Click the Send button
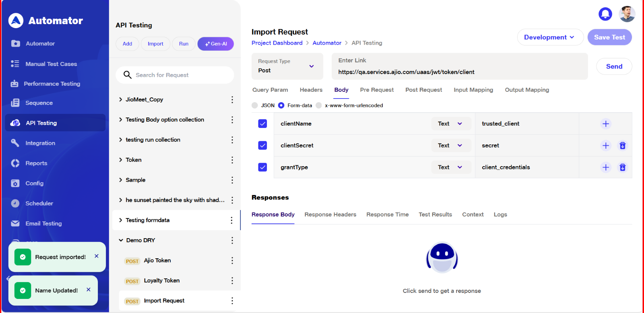Screen dimensions: 644x313 pos(614,67)
